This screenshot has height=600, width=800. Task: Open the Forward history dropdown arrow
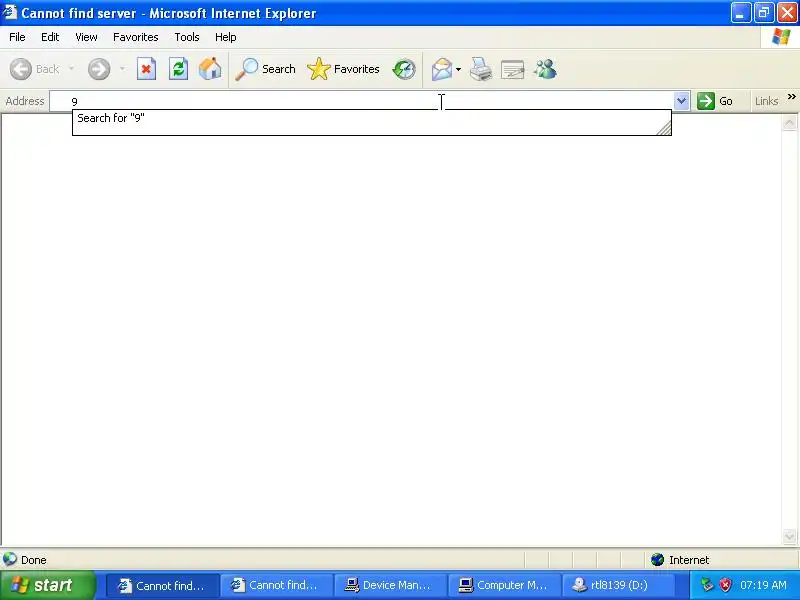(122, 69)
